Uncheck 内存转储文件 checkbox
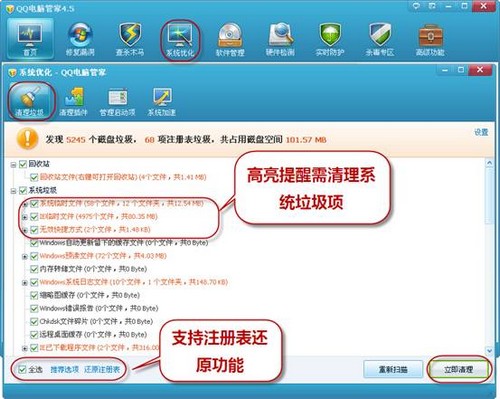Image resolution: width=500 pixels, height=399 pixels. (34, 269)
